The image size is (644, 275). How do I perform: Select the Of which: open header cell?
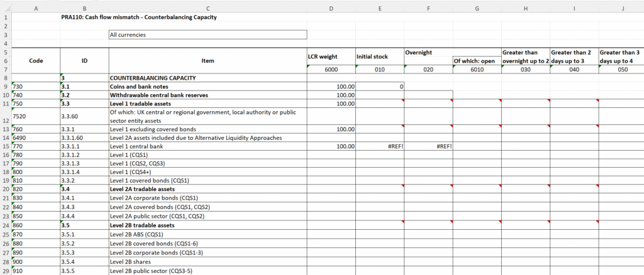477,60
